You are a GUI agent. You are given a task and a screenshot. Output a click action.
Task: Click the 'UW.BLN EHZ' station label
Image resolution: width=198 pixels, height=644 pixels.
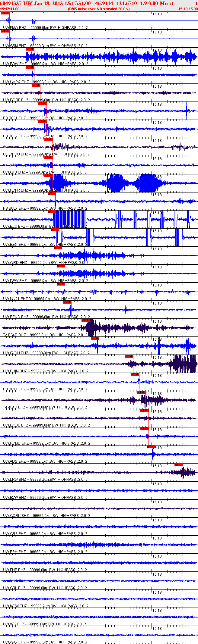point(14,227)
